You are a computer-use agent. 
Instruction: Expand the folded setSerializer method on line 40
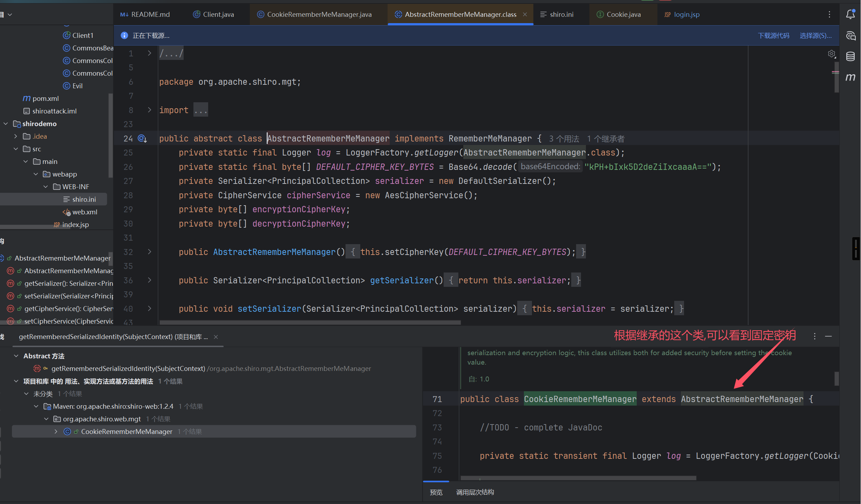(150, 309)
